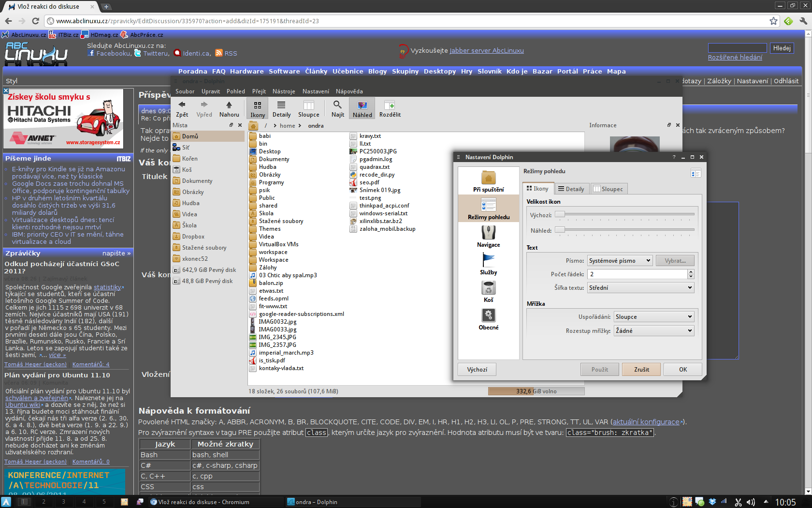Open the Rozestup mřížky dropdown
The width and height of the screenshot is (812, 508).
click(654, 331)
